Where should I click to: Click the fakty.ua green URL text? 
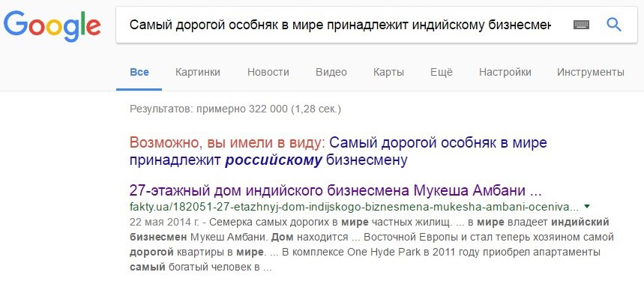point(354,206)
